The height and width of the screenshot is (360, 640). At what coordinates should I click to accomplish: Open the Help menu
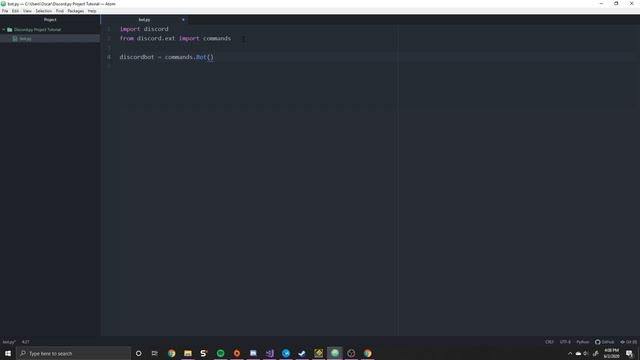[x=92, y=11]
